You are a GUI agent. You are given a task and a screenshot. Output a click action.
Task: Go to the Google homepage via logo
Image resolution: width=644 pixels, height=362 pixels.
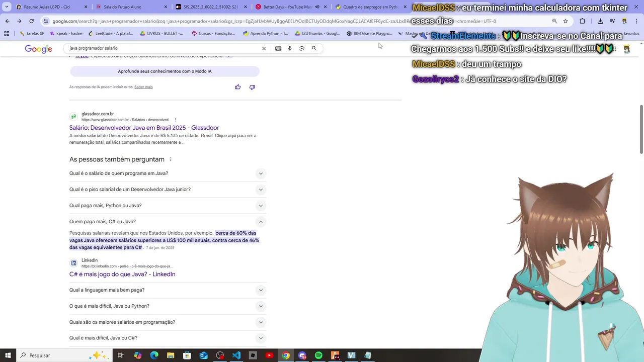(x=39, y=49)
